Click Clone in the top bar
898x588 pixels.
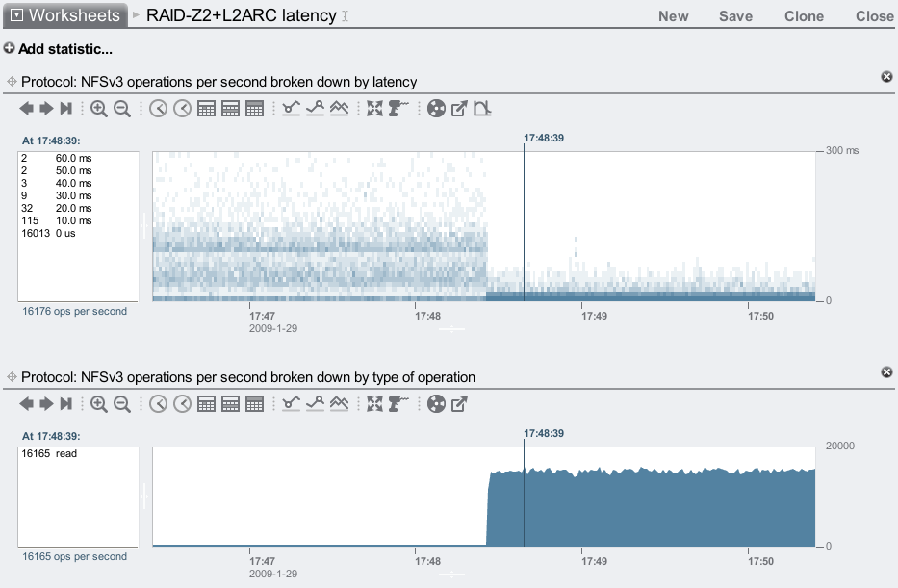[804, 16]
